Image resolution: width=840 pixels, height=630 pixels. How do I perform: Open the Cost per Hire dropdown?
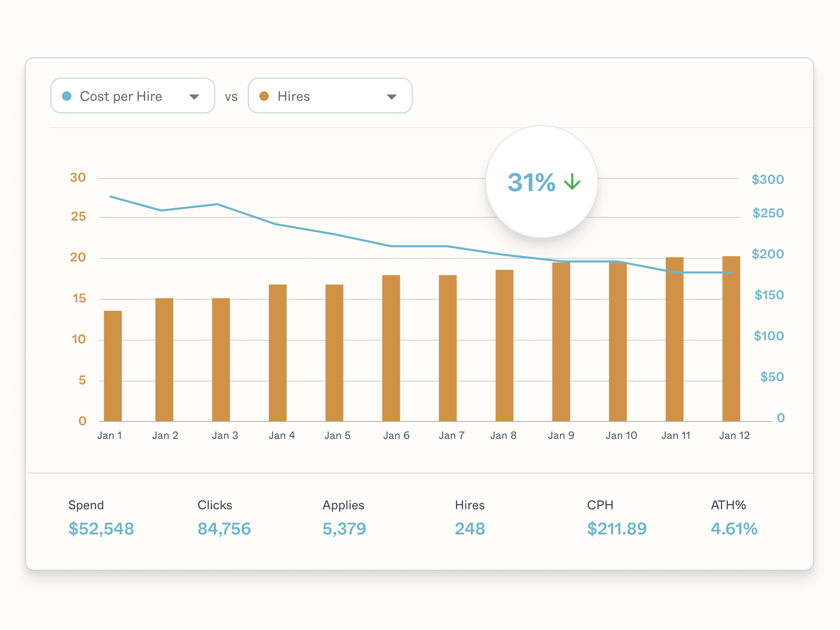[132, 96]
